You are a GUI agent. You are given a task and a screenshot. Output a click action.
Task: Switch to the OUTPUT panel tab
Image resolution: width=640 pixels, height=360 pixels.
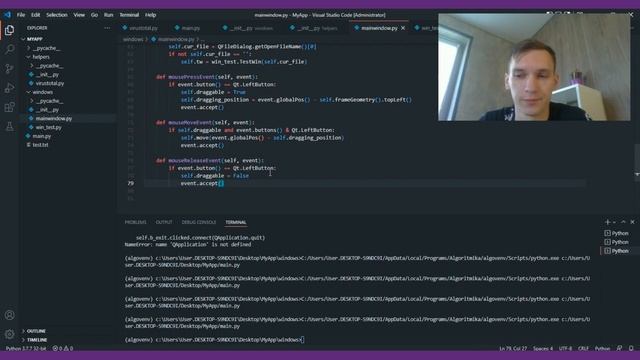[164, 222]
